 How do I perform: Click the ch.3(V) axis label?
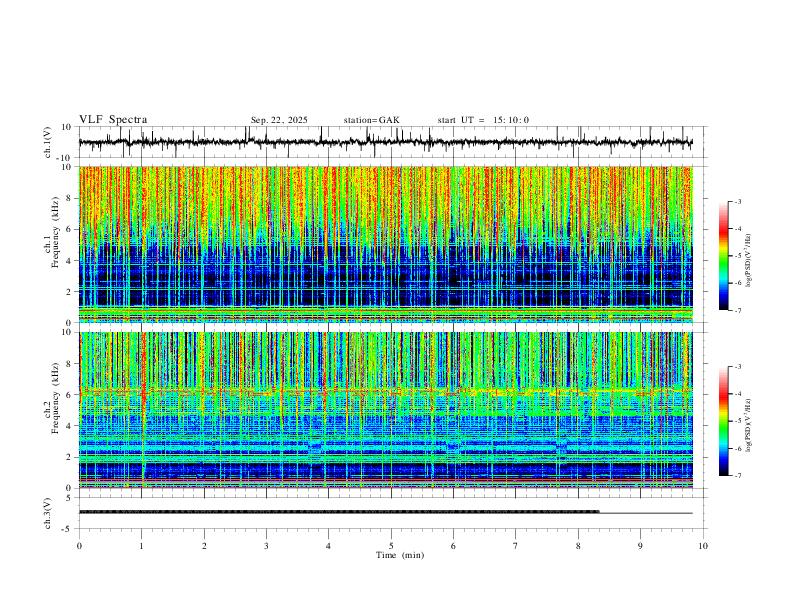tap(48, 513)
